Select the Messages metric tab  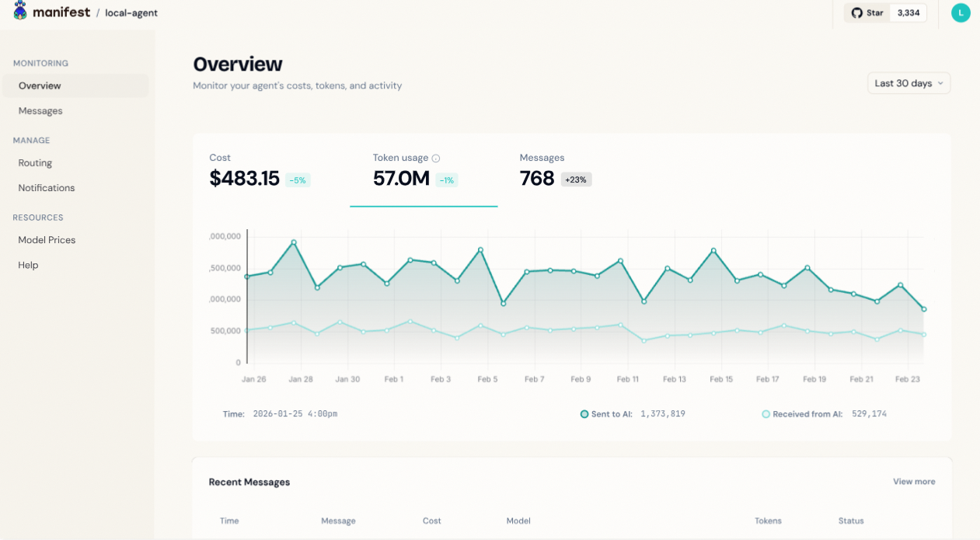click(555, 171)
